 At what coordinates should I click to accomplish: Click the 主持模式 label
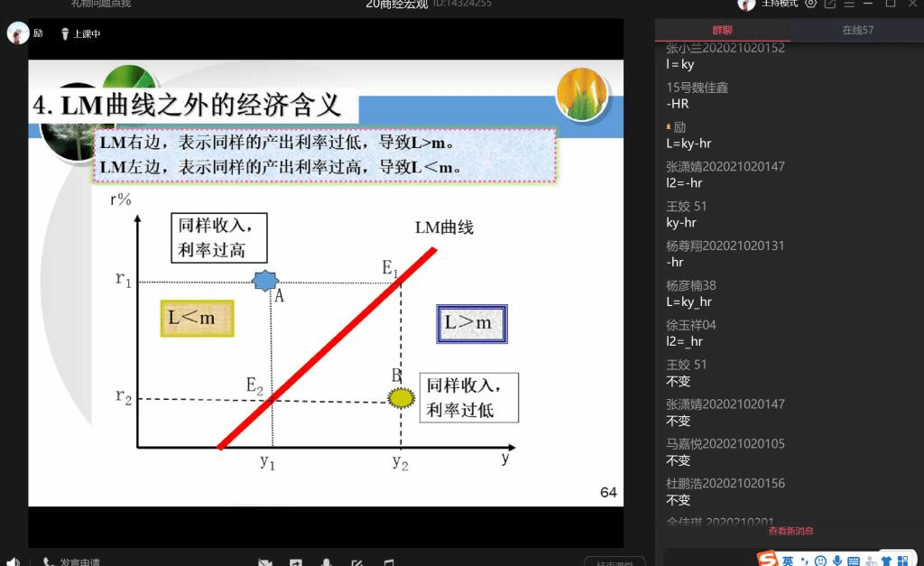pyautogui.click(x=779, y=3)
